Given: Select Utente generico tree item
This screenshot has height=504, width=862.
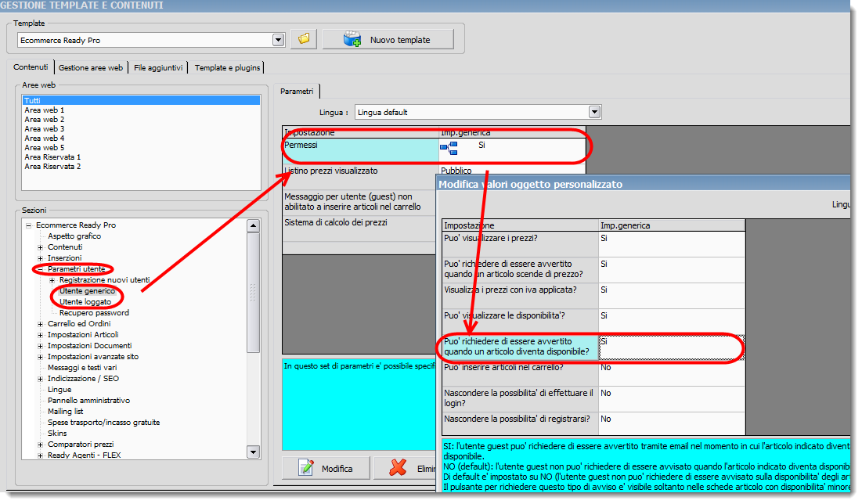Looking at the screenshot, I should [x=87, y=291].
